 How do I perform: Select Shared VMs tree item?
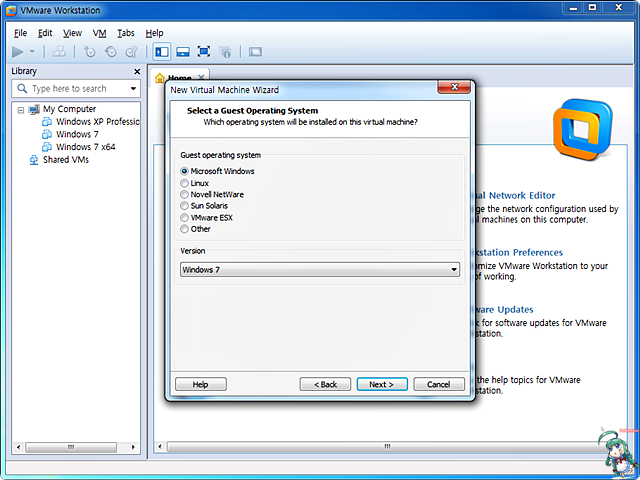[x=66, y=160]
